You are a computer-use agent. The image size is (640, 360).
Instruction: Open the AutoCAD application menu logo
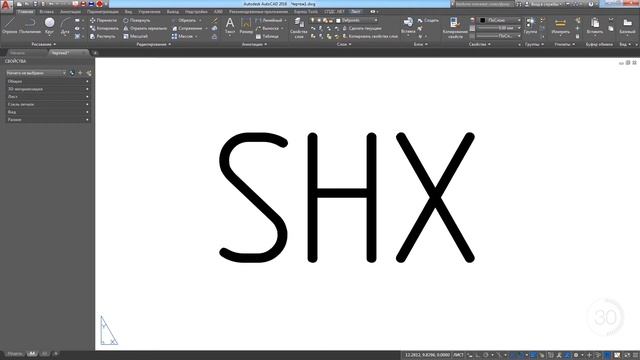(6, 5)
